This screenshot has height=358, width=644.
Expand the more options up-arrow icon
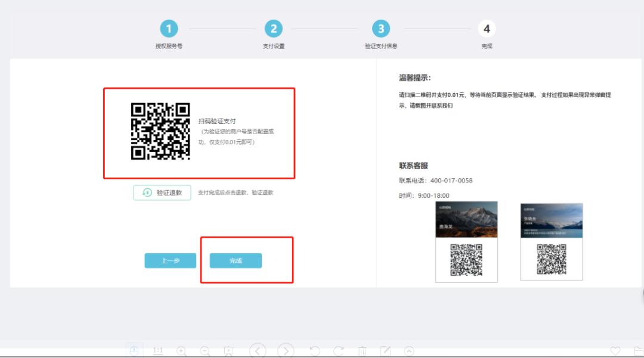[409, 351]
